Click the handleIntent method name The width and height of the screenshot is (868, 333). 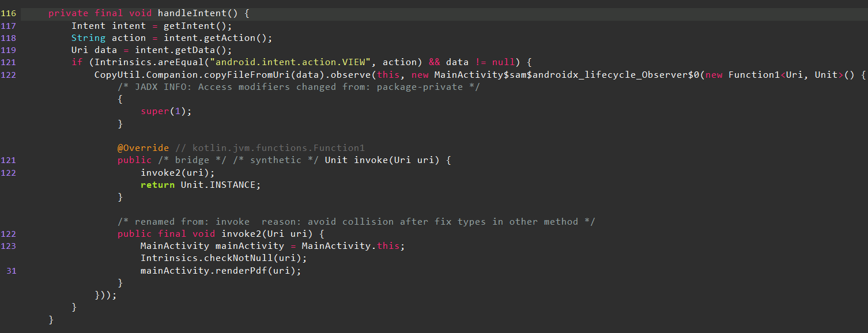point(192,13)
